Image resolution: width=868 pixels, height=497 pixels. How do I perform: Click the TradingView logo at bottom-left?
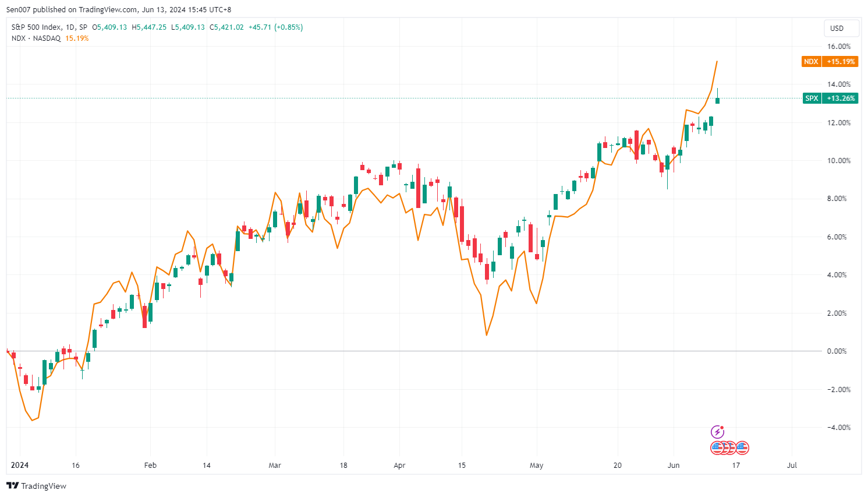click(x=36, y=486)
